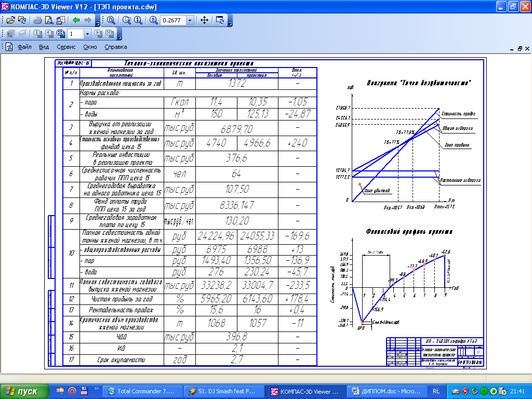Open the Окно menu

pyautogui.click(x=90, y=47)
